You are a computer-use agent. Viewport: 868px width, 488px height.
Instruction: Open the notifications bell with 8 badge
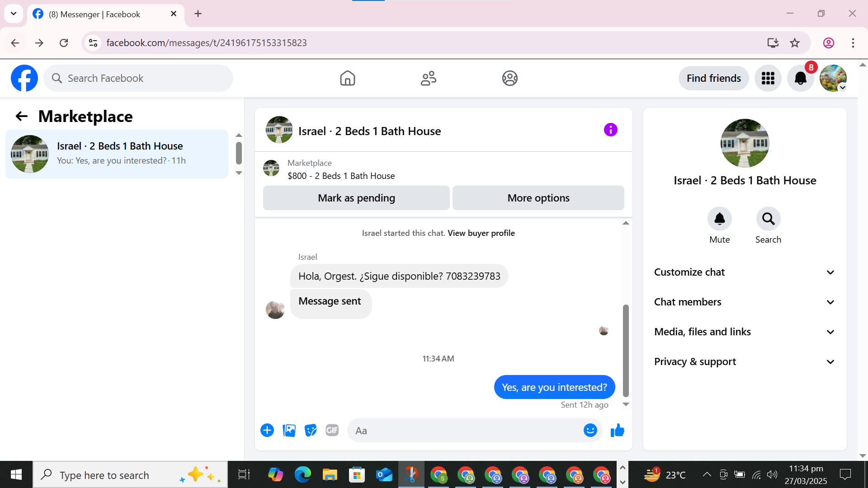[801, 78]
